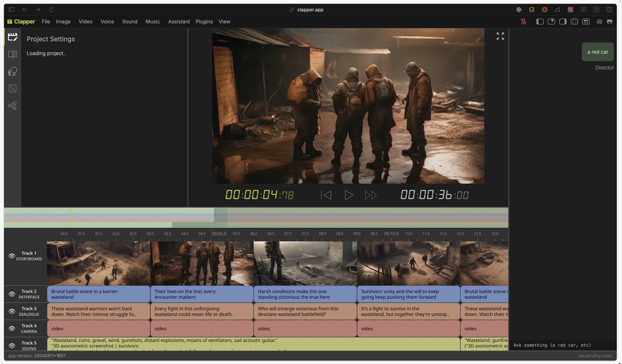This screenshot has width=622, height=364.
Task: Click the muted microphone icon
Action: tap(523, 22)
